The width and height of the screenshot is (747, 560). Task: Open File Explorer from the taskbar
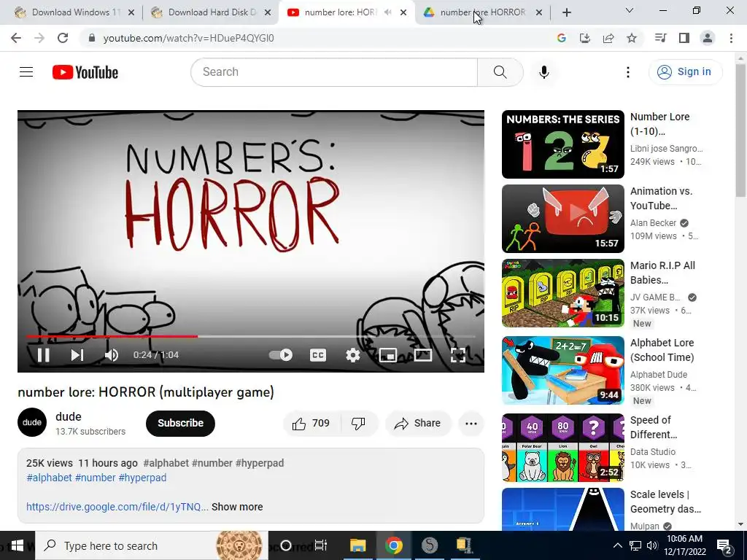pos(357,545)
